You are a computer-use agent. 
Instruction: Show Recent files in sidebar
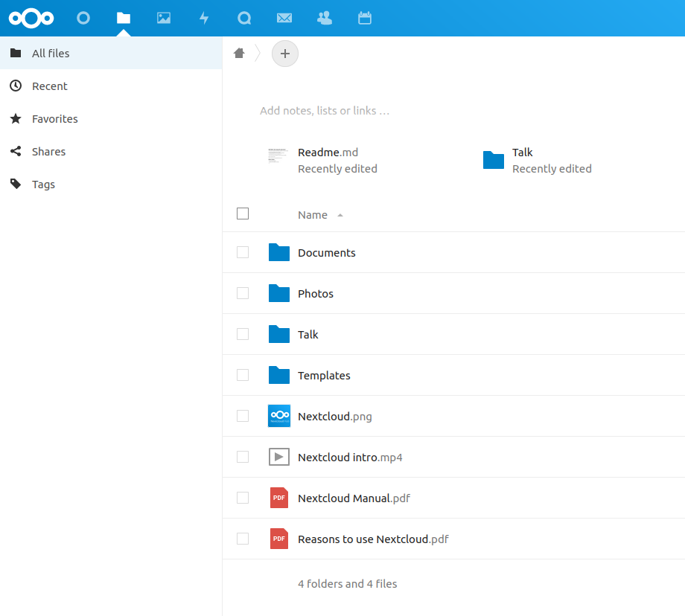point(49,86)
